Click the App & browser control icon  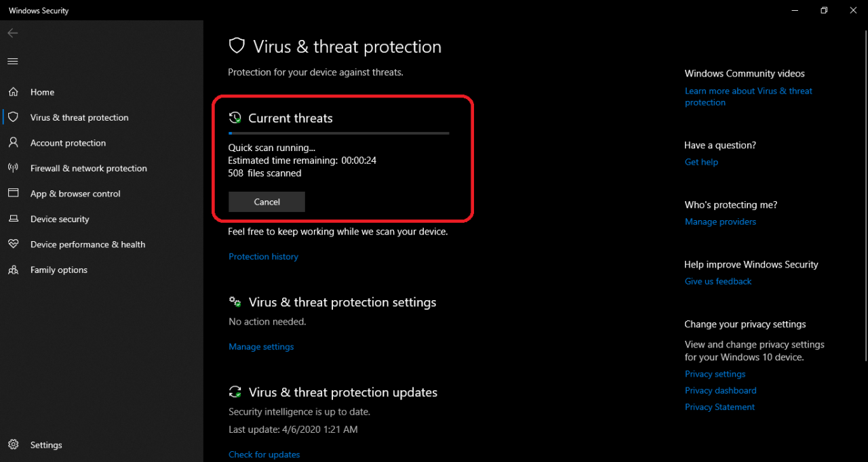[13, 193]
